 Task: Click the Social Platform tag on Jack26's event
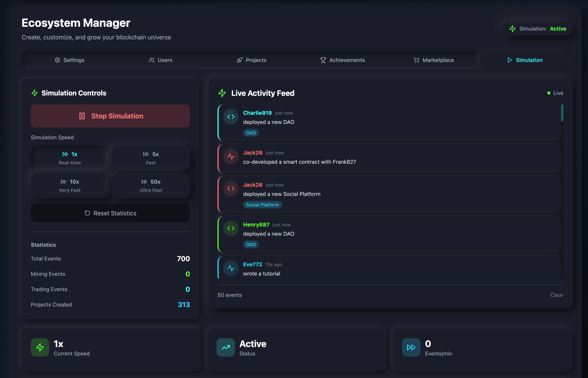[262, 205]
